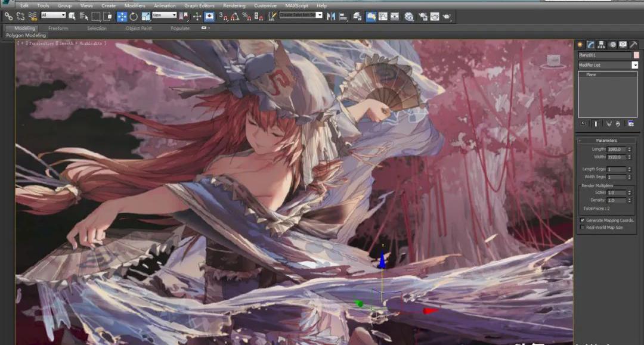Toggle the Angle Snap icon
The image size is (644, 345).
[235, 17]
